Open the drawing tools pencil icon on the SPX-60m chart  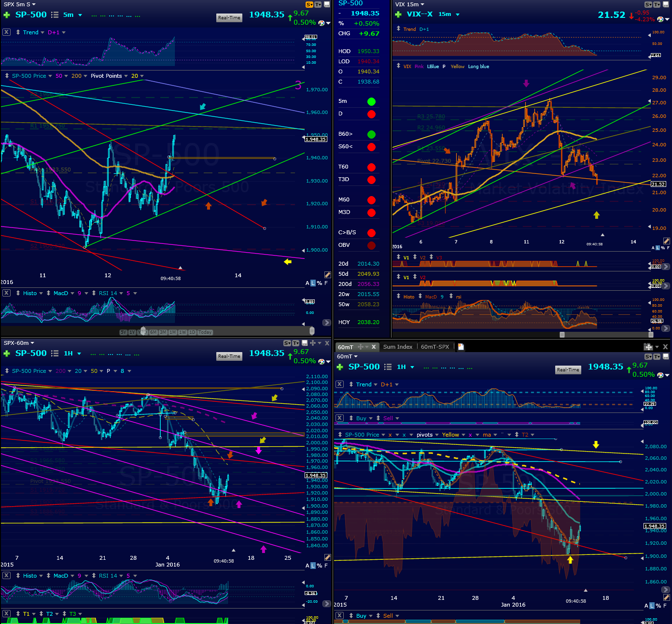[x=327, y=557]
